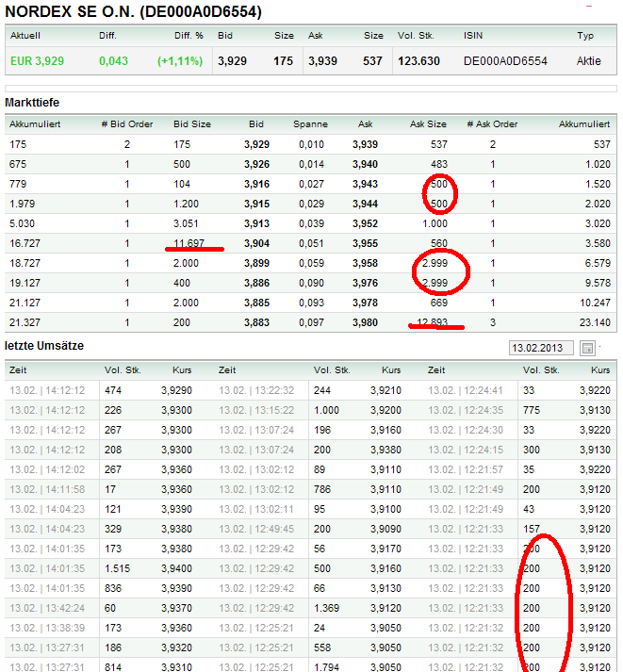Click the price 3,9400 at 14:01:35
Viewport: 623px width, 672px height.
(176, 568)
